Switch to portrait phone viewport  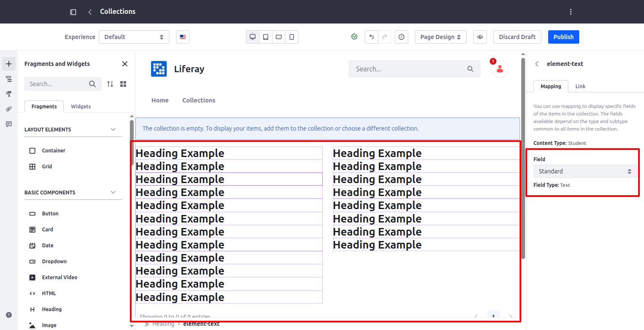tap(292, 37)
